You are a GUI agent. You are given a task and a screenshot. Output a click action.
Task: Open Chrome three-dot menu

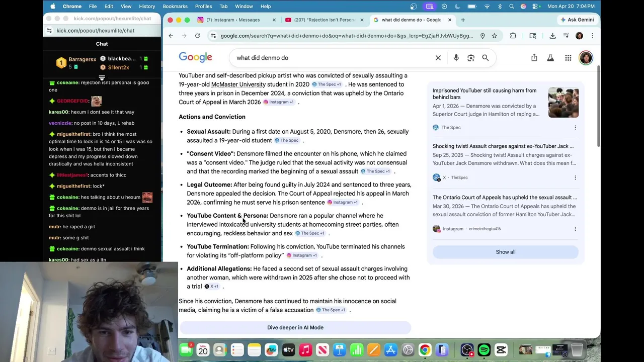(592, 36)
